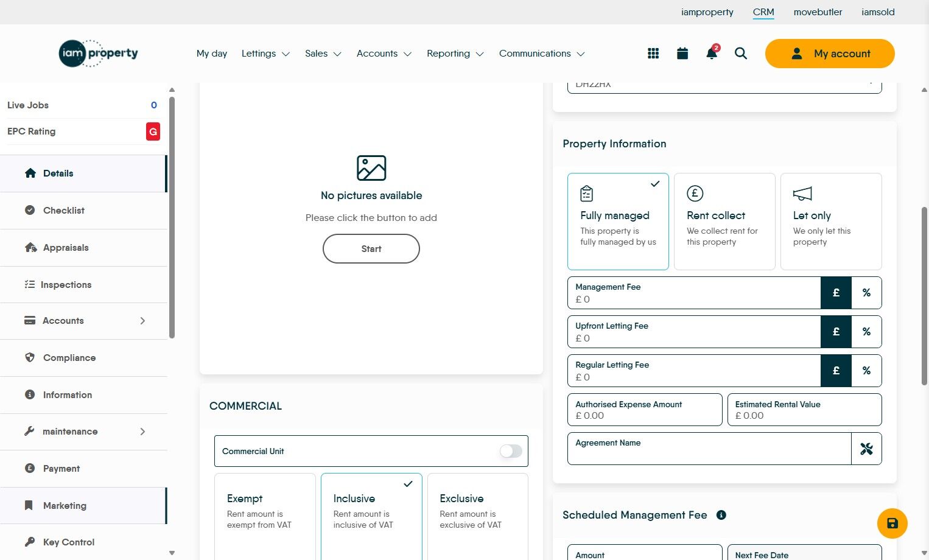This screenshot has height=560, width=929.
Task: Click the iam property logo
Action: pyautogui.click(x=99, y=54)
